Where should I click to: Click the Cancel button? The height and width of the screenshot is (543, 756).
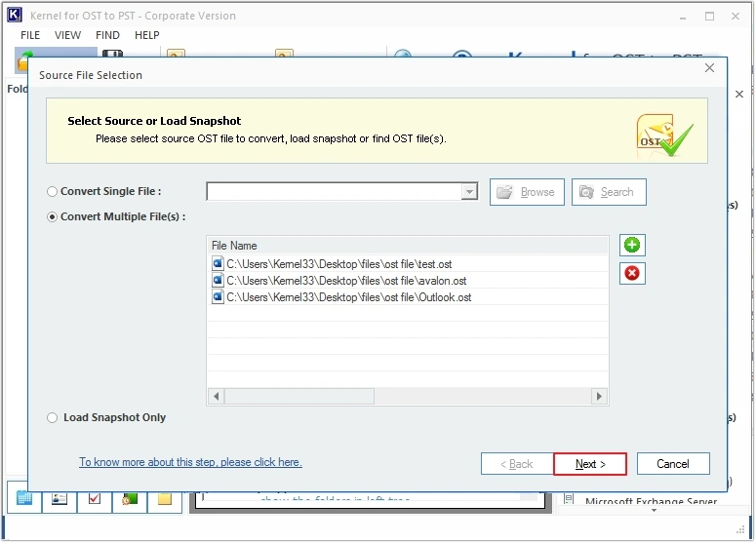point(673,464)
